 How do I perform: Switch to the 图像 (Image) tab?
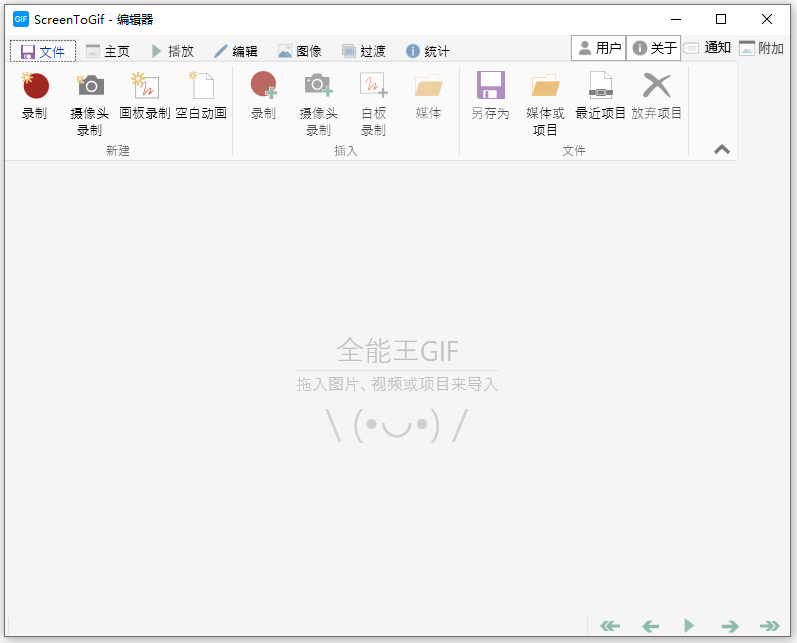coord(300,51)
